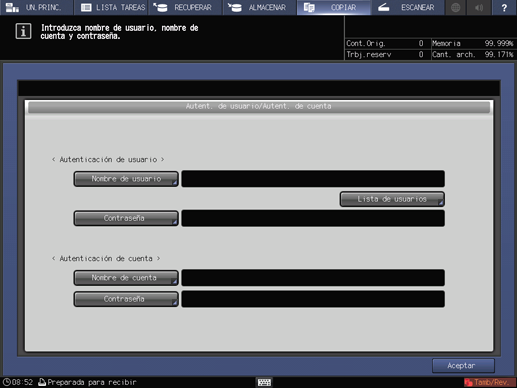This screenshot has height=388, width=517.
Task: Click the Nombre de cuenta button
Action: [x=126, y=278]
